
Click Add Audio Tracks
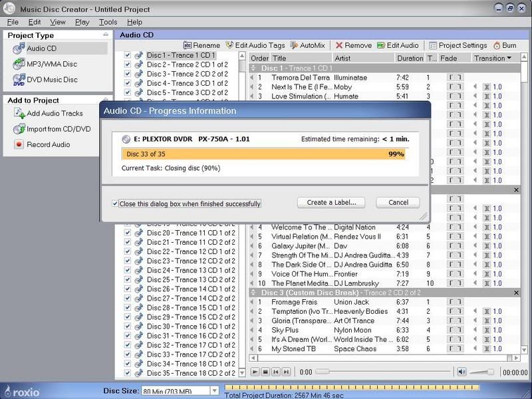click(48, 113)
